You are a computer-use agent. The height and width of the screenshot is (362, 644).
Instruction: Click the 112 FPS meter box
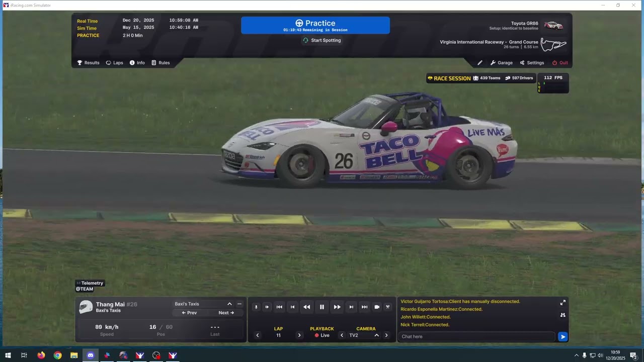click(553, 83)
